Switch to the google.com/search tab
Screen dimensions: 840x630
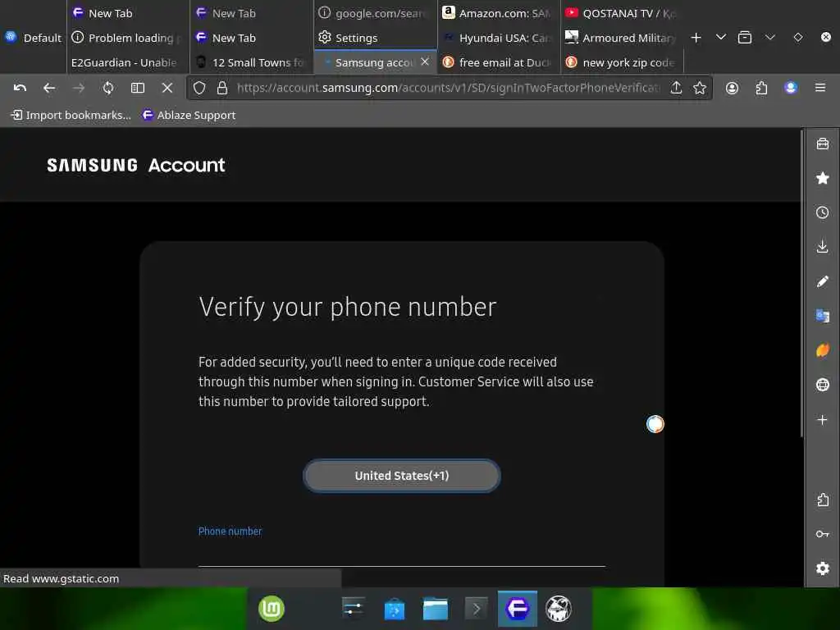375,13
